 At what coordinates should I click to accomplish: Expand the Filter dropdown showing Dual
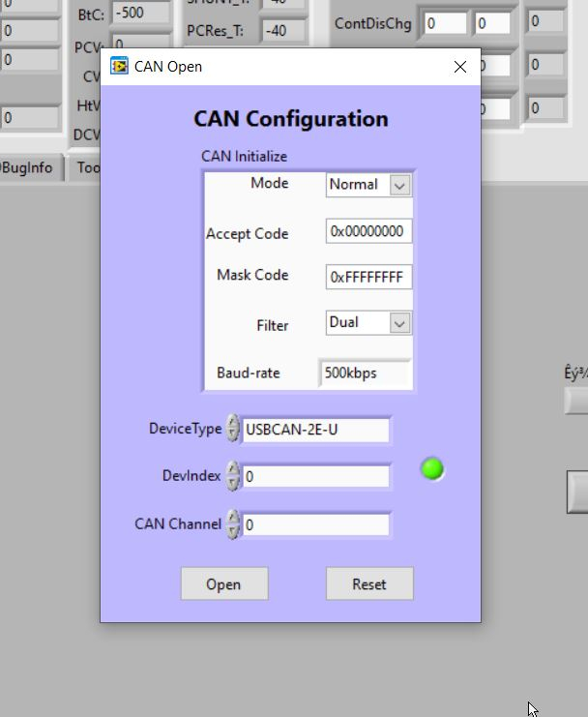400,324
